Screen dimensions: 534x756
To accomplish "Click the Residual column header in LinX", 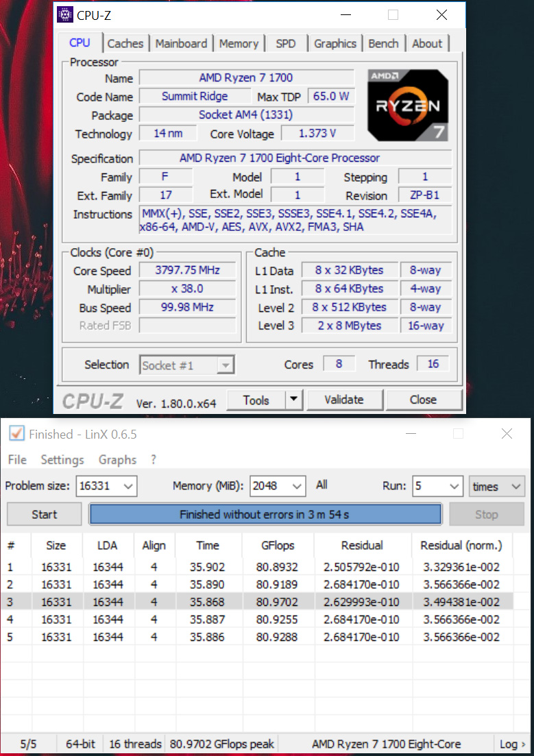I will [x=362, y=546].
